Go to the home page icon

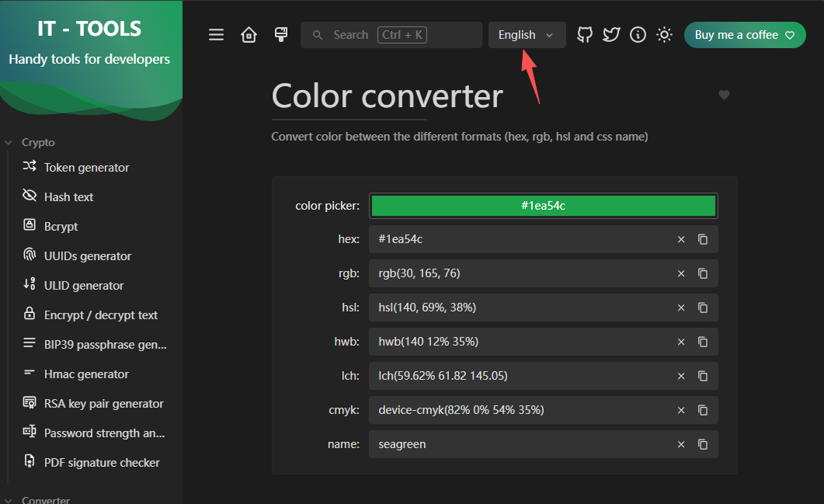pos(249,35)
